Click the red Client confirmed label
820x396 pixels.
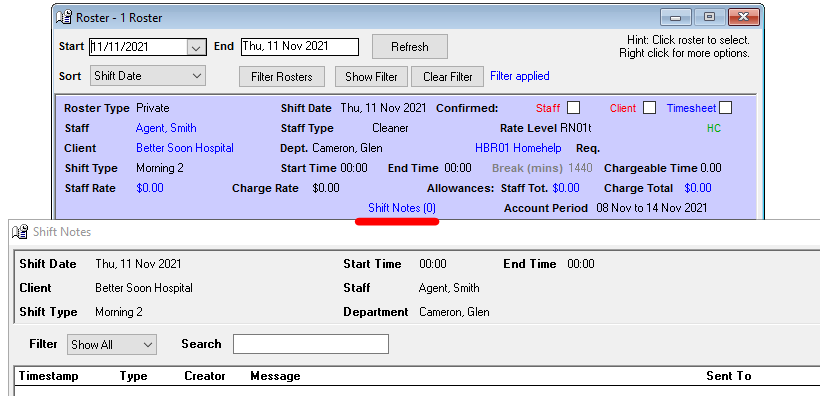[x=623, y=108]
